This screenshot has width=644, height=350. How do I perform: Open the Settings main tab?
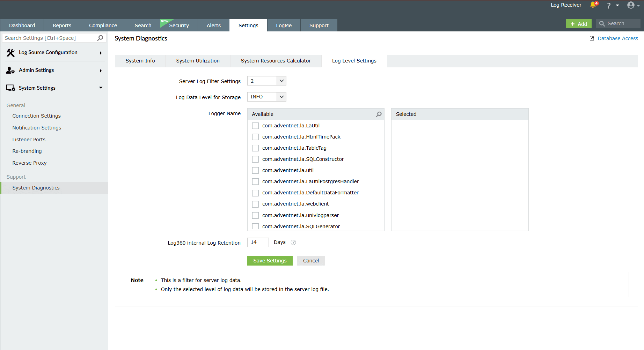[248, 25]
